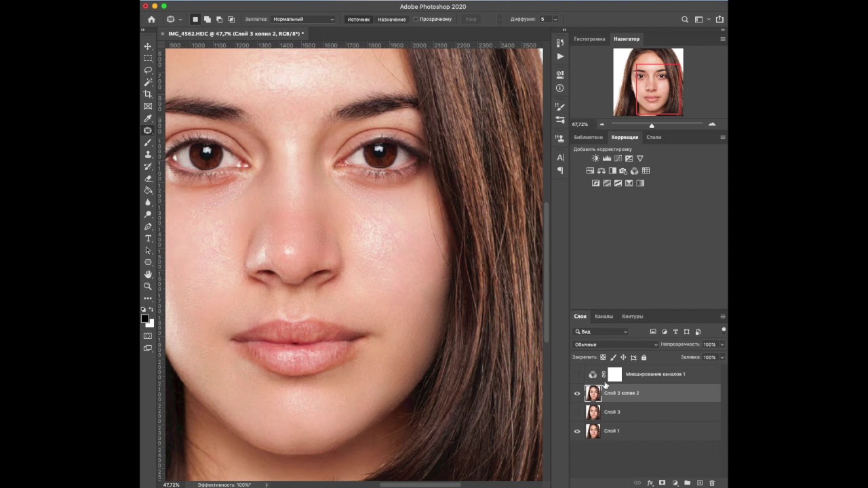Select the Blur tool
Image resolution: width=868 pixels, height=488 pixels.
pyautogui.click(x=148, y=203)
